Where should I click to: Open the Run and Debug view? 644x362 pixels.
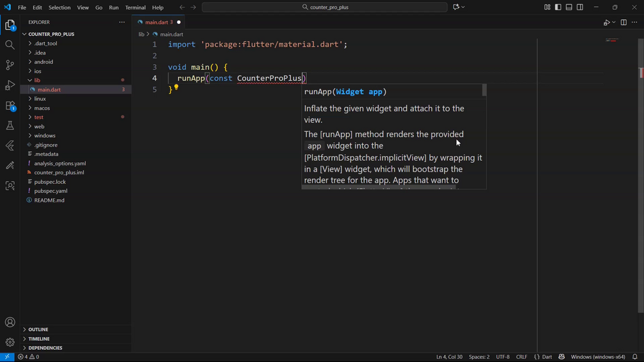(x=10, y=85)
